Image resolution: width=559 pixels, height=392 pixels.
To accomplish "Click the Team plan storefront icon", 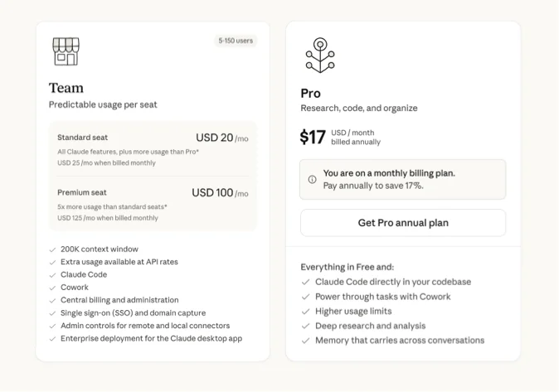I will coord(66,51).
